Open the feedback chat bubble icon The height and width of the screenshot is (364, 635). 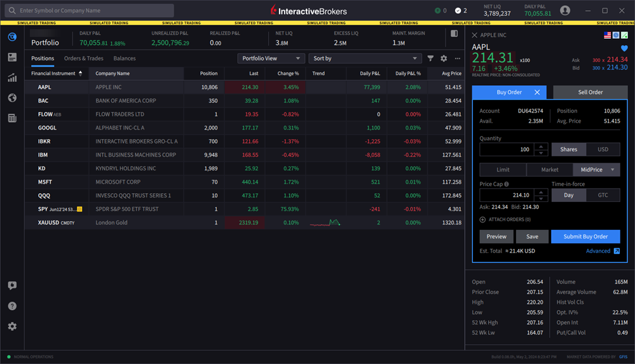[12, 285]
